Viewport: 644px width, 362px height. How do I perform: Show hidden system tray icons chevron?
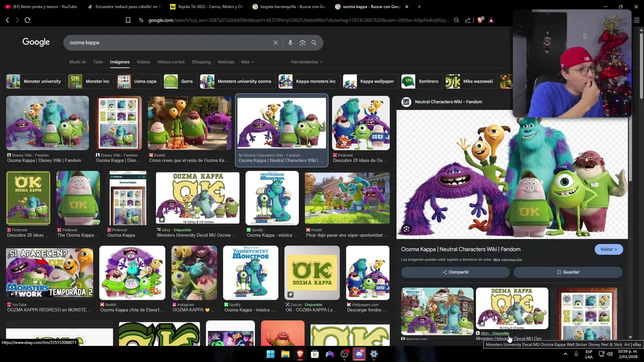pyautogui.click(x=565, y=354)
